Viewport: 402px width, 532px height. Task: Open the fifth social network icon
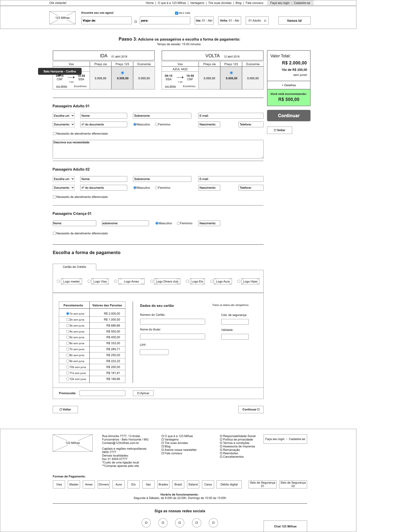point(213,523)
